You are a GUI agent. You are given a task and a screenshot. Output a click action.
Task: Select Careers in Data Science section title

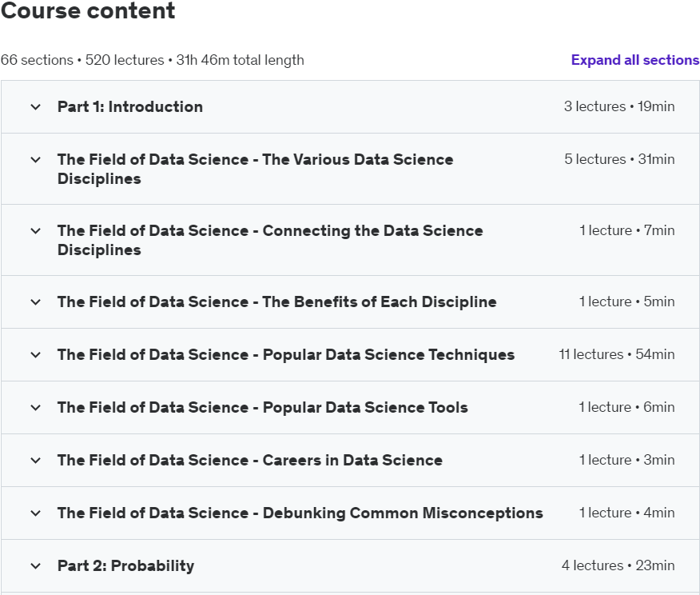coord(249,461)
